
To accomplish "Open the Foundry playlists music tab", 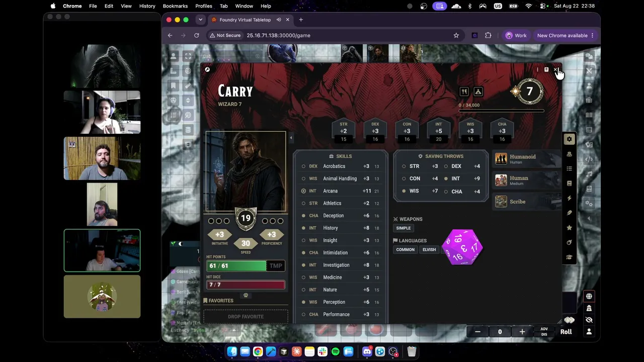I will (x=589, y=174).
